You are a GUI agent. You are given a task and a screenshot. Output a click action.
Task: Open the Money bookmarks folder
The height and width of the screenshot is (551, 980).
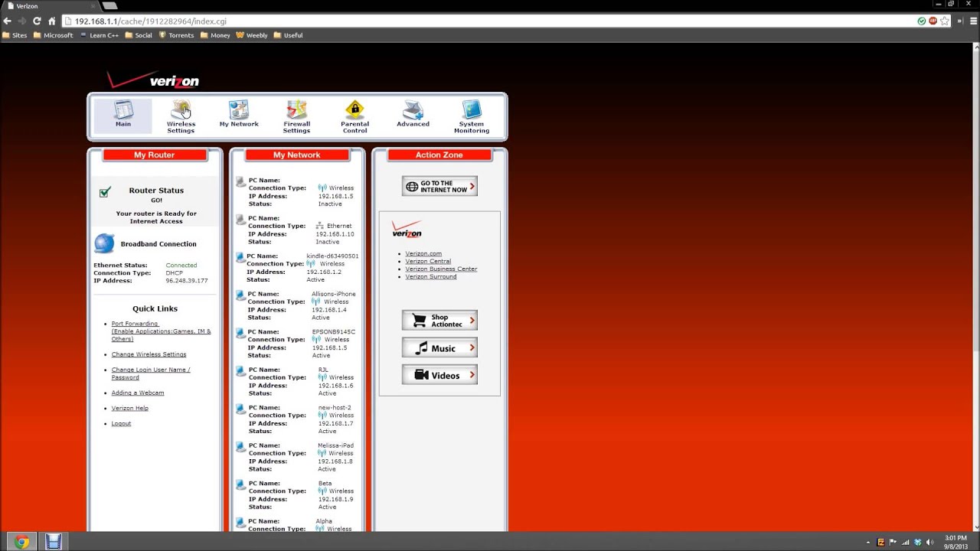click(215, 35)
